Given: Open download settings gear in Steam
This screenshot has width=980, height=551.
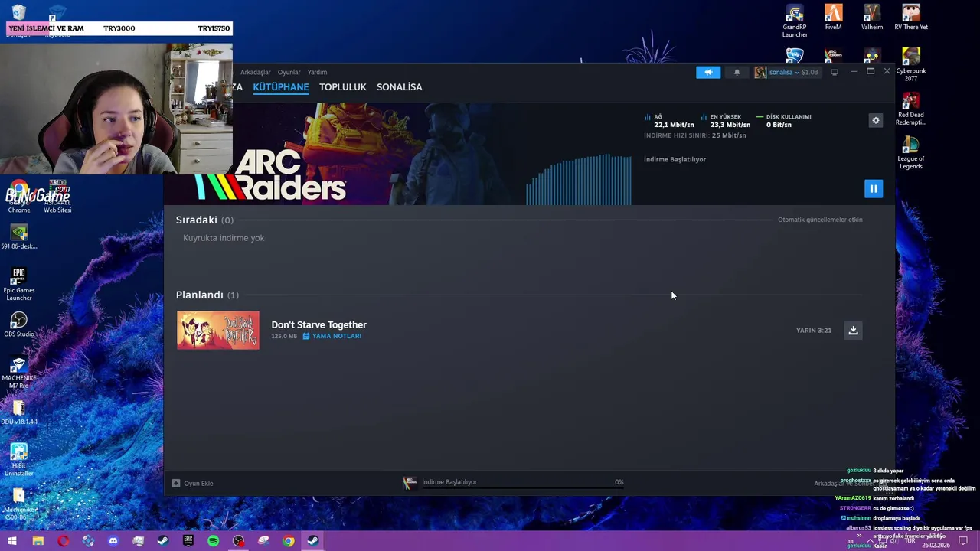Looking at the screenshot, I should 876,120.
